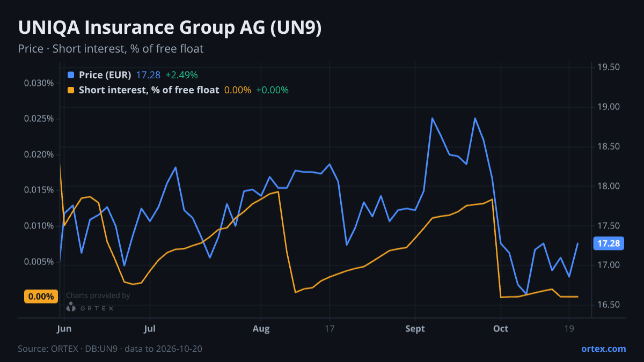Click the Oct x-axis label
Image resolution: width=644 pixels, height=362 pixels.
(x=501, y=328)
